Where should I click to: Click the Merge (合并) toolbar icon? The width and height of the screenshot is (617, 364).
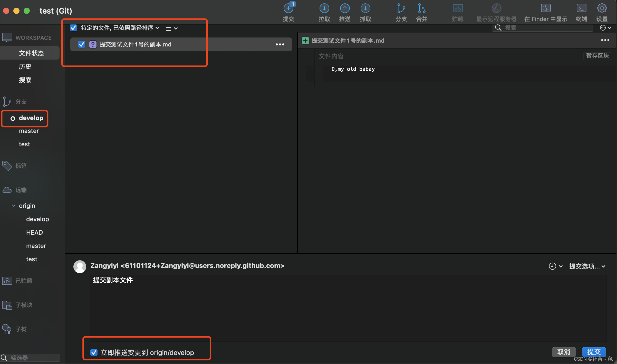(421, 9)
